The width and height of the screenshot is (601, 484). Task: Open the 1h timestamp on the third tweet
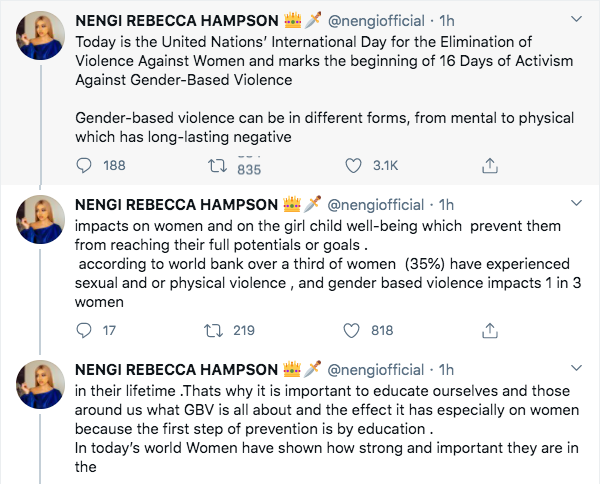(447, 370)
